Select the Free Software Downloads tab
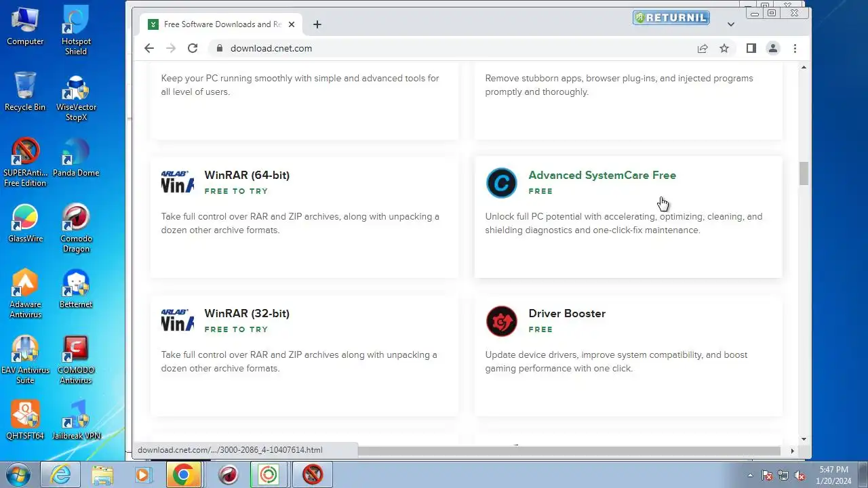 point(222,24)
